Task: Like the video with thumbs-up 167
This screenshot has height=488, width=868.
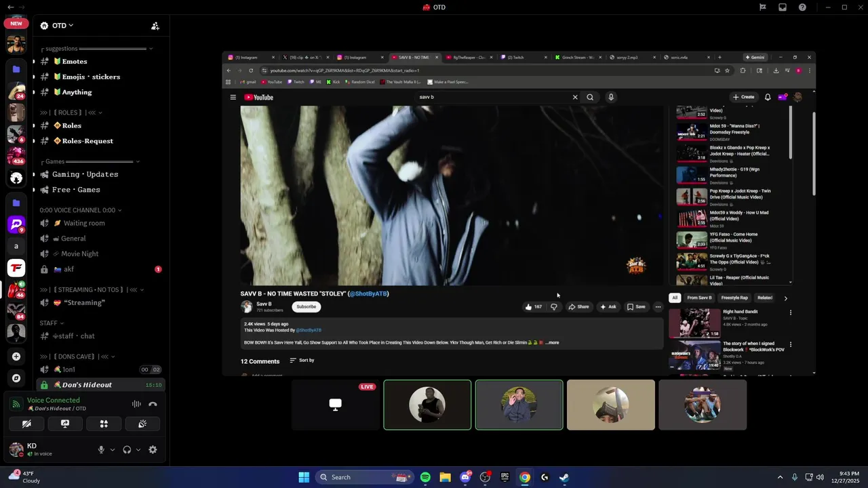Action: [x=534, y=307]
